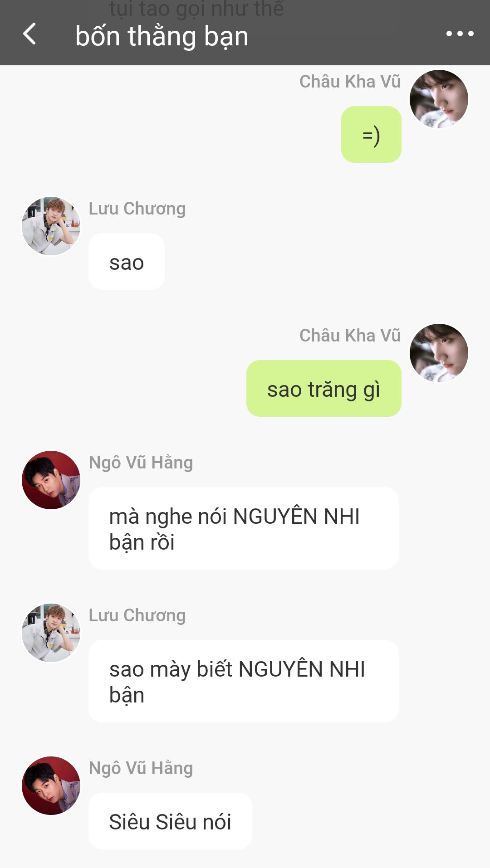Select the mà nghe nói NGUYÊN NHI bận rồi bubble
Image resolution: width=490 pixels, height=868 pixels.
(x=244, y=528)
